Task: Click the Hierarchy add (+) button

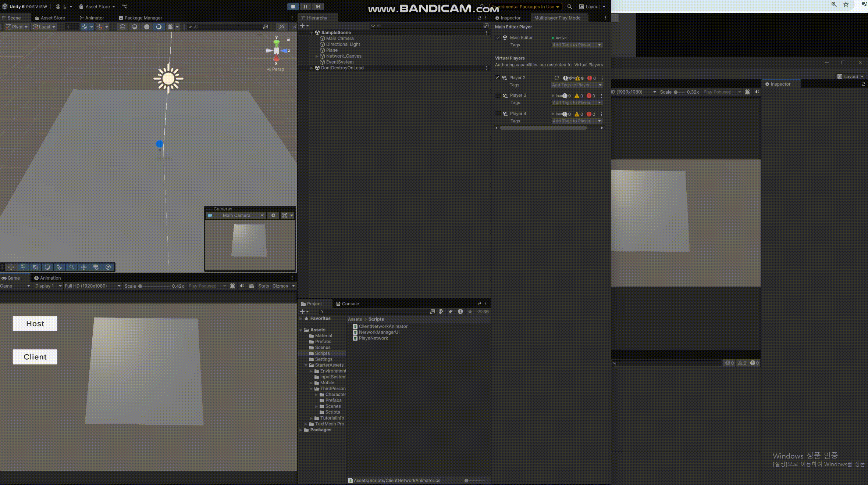Action: [302, 26]
